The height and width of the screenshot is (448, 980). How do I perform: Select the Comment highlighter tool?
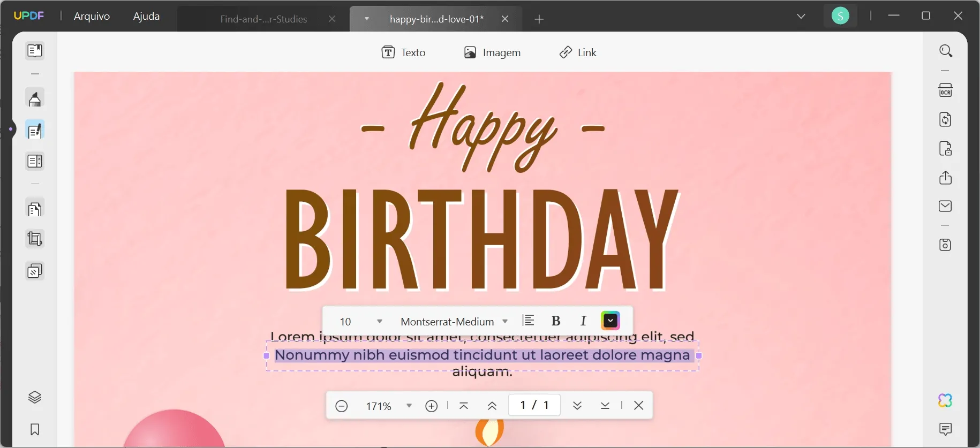tap(35, 99)
